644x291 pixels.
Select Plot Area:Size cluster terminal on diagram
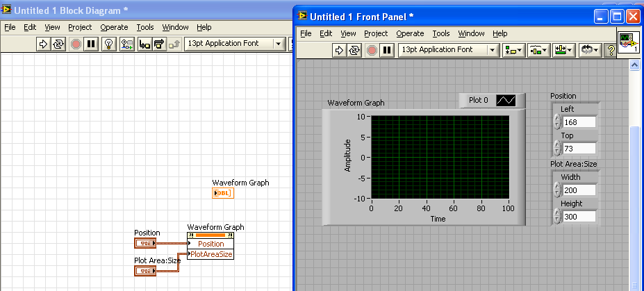pos(145,271)
